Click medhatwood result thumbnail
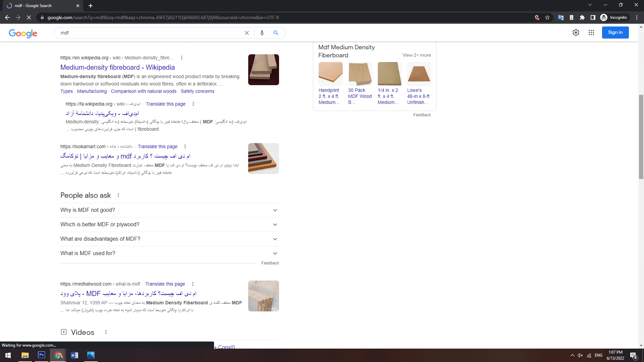 [x=264, y=296]
